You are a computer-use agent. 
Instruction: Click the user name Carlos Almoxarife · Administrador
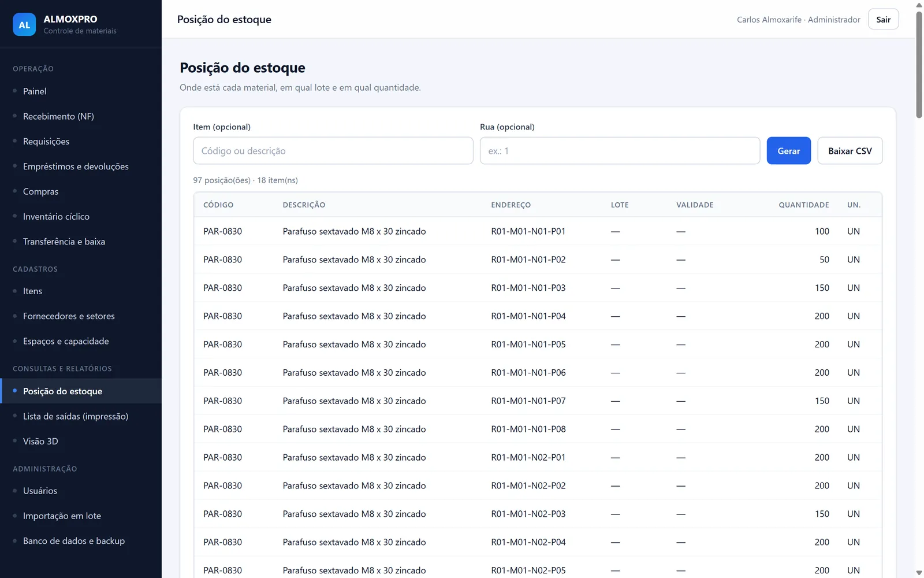coord(798,20)
